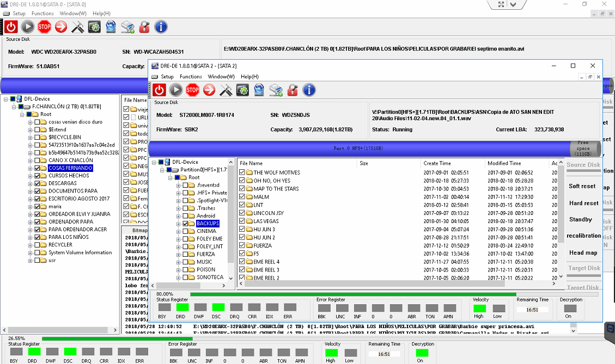Open the hammer and wrench tools in SATA 0
615x364 pixels.
click(78, 27)
